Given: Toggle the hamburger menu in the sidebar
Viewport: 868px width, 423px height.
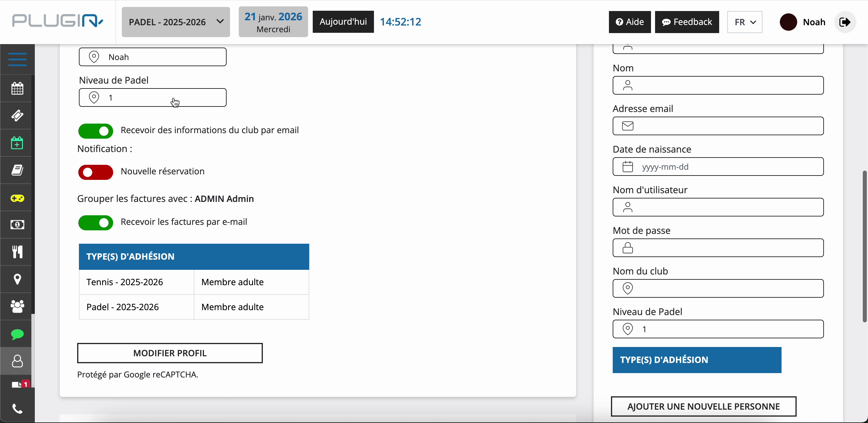Looking at the screenshot, I should click(x=17, y=59).
